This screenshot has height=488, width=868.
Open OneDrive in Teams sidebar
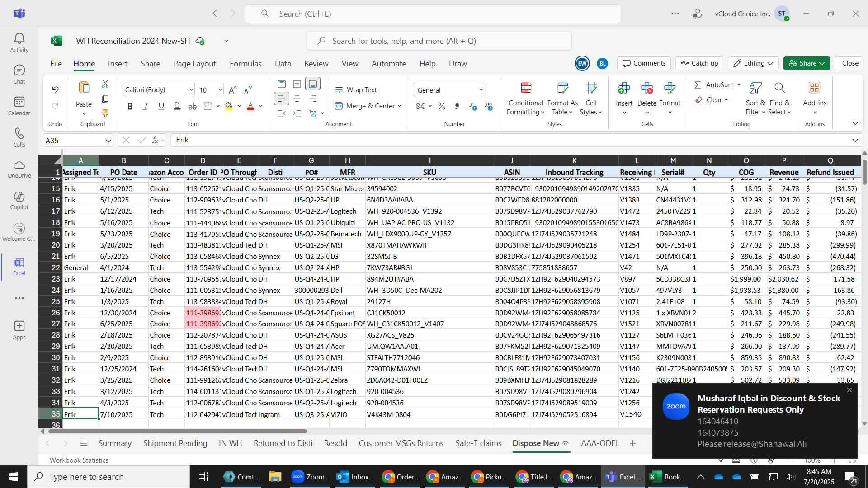[19, 169]
